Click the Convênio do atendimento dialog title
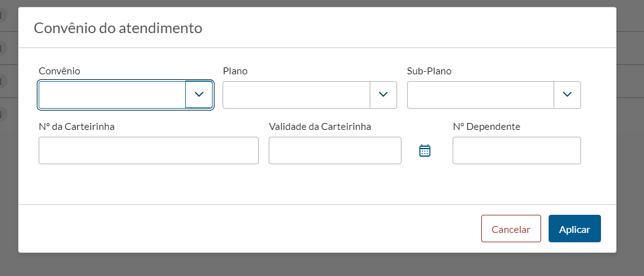Screen dimensions: 644x276 pos(118,28)
